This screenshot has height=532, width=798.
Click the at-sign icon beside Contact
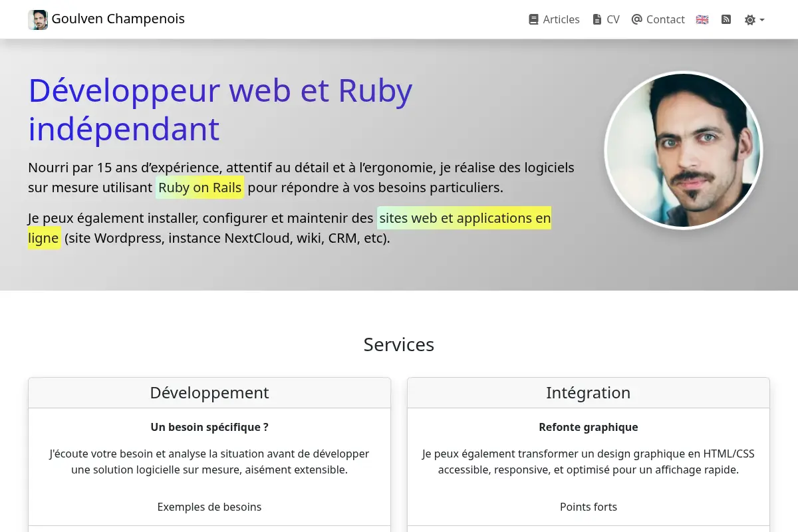point(636,19)
